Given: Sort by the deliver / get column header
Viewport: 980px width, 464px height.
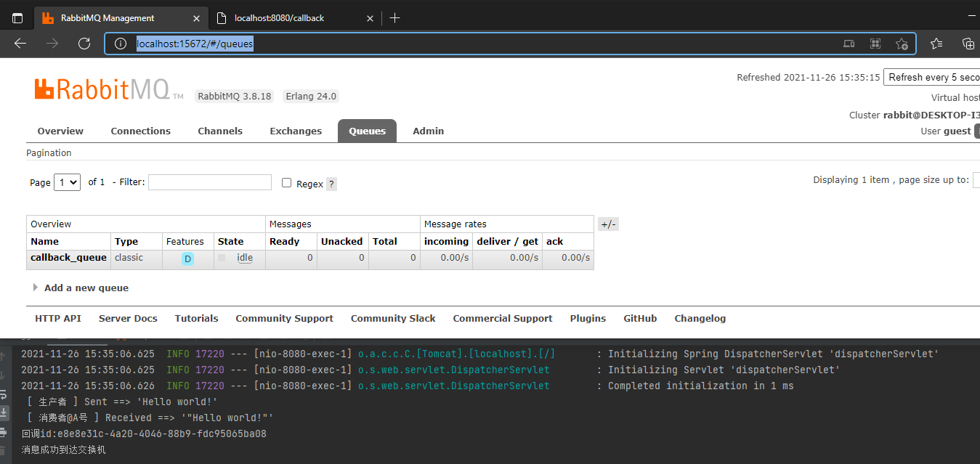Looking at the screenshot, I should pyautogui.click(x=507, y=241).
